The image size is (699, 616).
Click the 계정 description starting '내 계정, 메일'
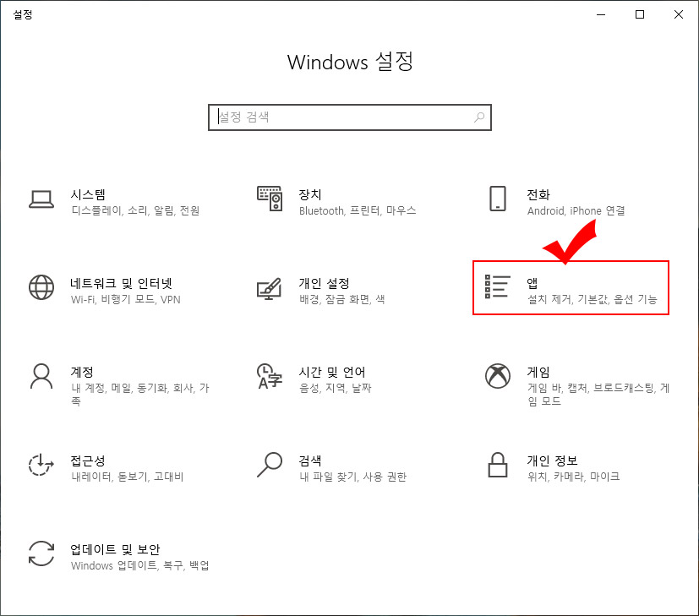(x=140, y=395)
